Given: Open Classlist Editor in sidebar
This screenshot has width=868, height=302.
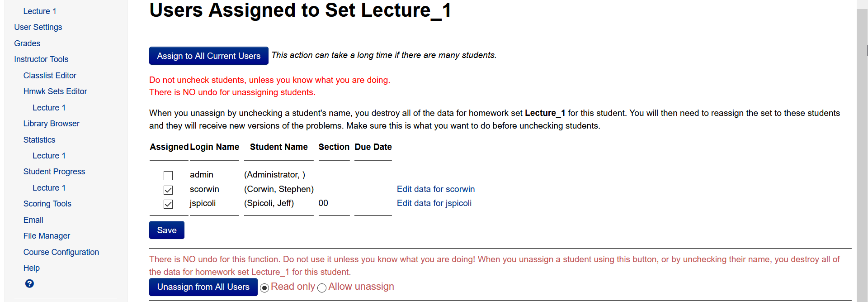Looking at the screenshot, I should 50,76.
